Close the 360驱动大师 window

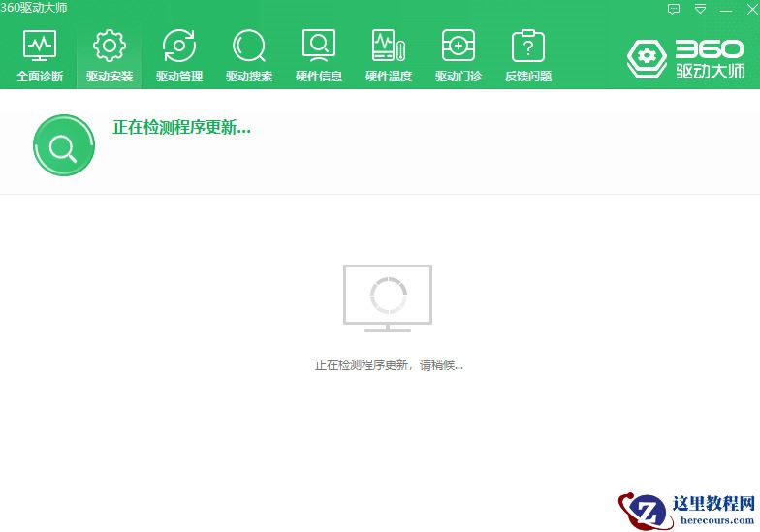pos(752,10)
